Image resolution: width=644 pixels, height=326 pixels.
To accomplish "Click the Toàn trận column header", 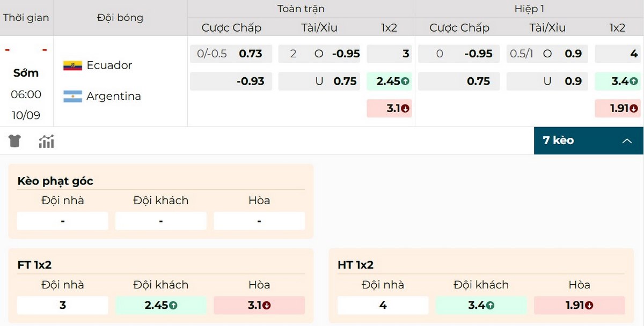I will [x=301, y=9].
